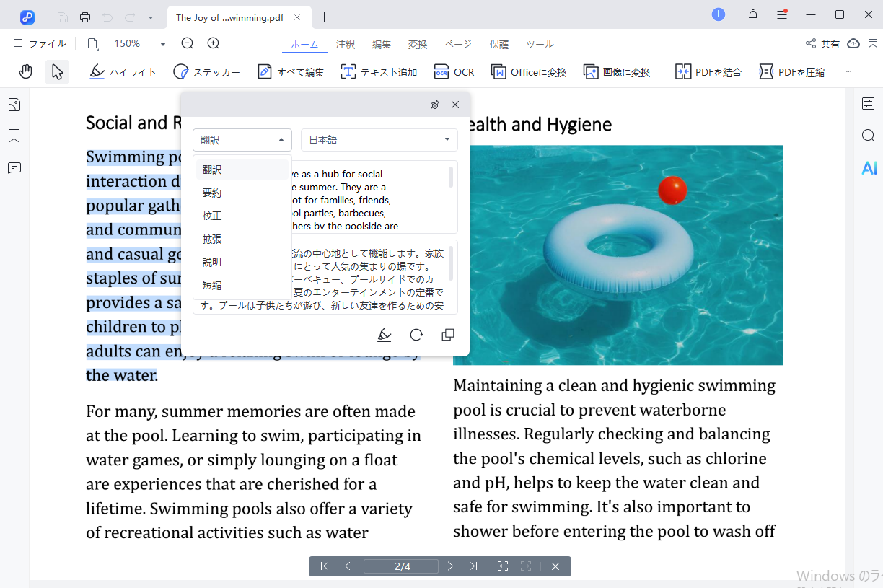Click the 共有 share button
The height and width of the screenshot is (588, 883).
(x=822, y=44)
